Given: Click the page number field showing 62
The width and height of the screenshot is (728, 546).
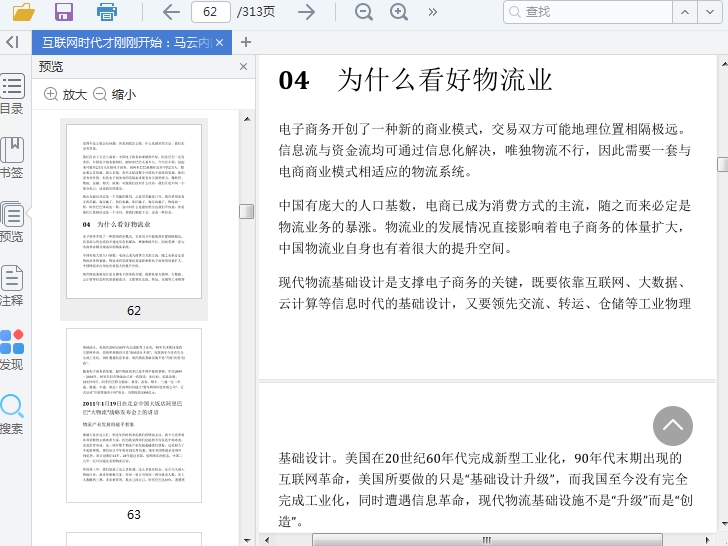Looking at the screenshot, I should pyautogui.click(x=211, y=12).
